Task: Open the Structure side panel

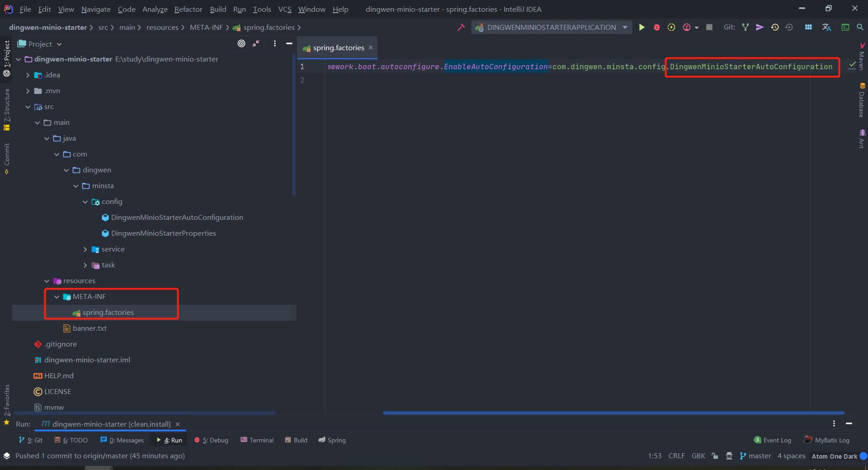Action: [x=6, y=109]
